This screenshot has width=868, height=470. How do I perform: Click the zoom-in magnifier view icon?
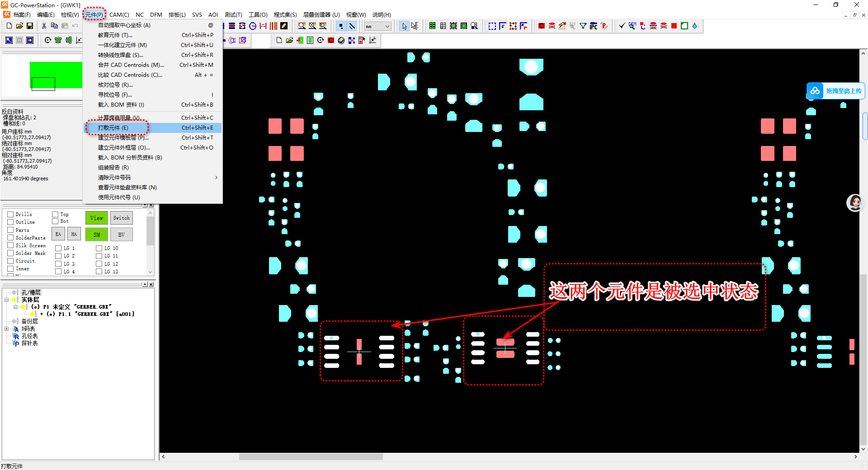pos(302,26)
